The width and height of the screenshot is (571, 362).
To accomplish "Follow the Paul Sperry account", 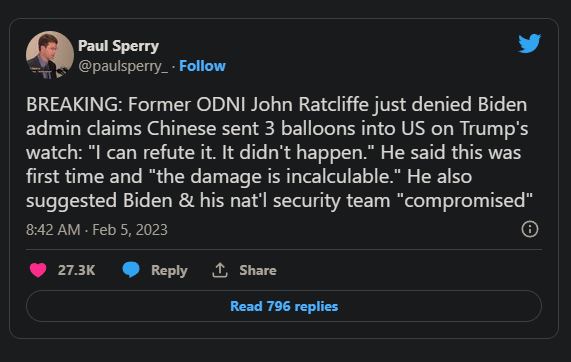I will 202,66.
